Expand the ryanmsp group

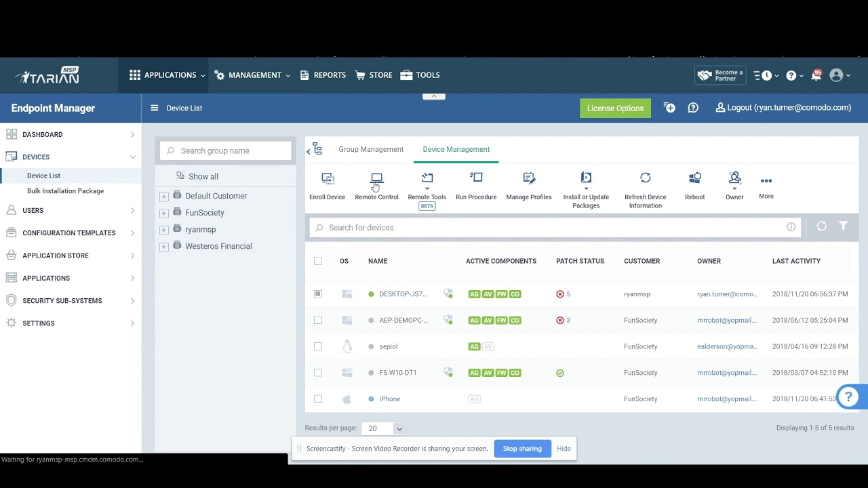click(163, 230)
